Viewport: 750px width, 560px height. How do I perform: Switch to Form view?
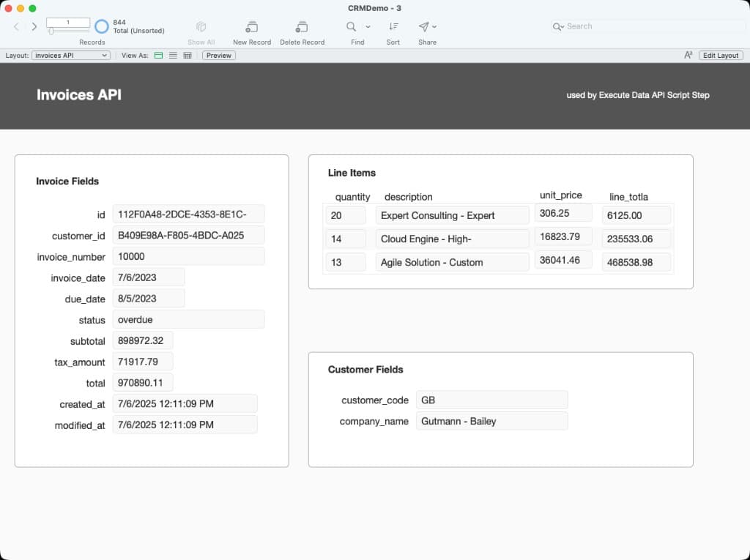tap(158, 56)
